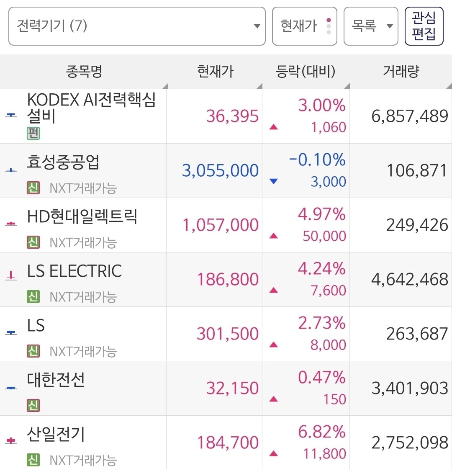Click the 펀 badge under KODEX AI전력핵심설비
Viewport: 452px width, 476px height.
pyautogui.click(x=33, y=133)
